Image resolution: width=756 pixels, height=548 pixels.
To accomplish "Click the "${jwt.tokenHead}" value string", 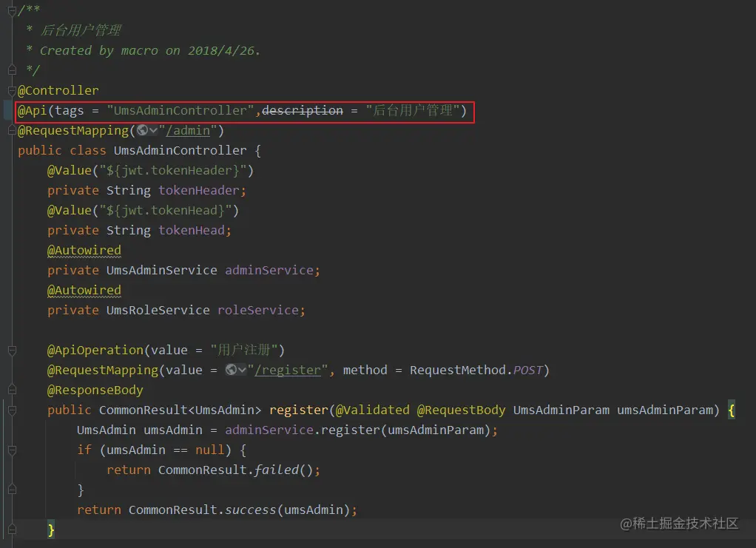I will tap(166, 210).
